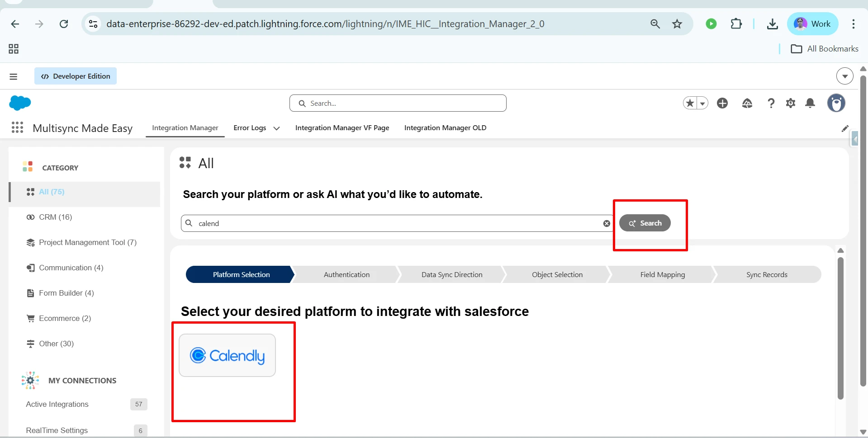Click the Salesforce cloud logo
The image size is (868, 438).
click(x=20, y=103)
